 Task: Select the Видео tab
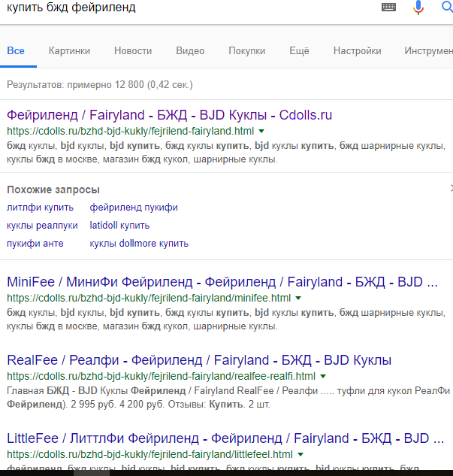point(190,51)
